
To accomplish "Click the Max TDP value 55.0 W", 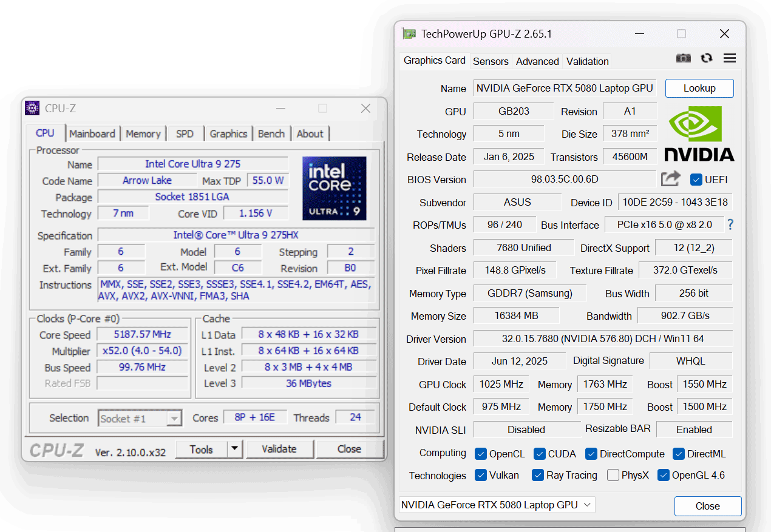I will tap(268, 180).
